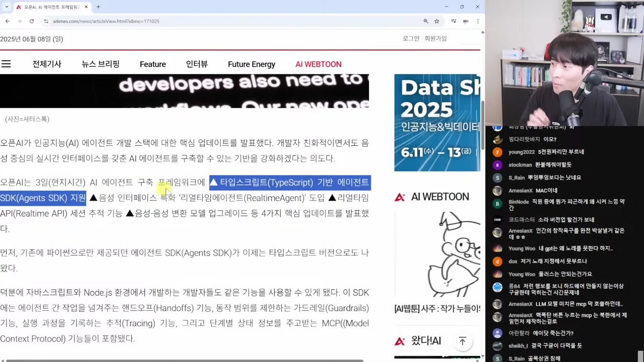Bookmark this page with the star icon

tap(437, 21)
